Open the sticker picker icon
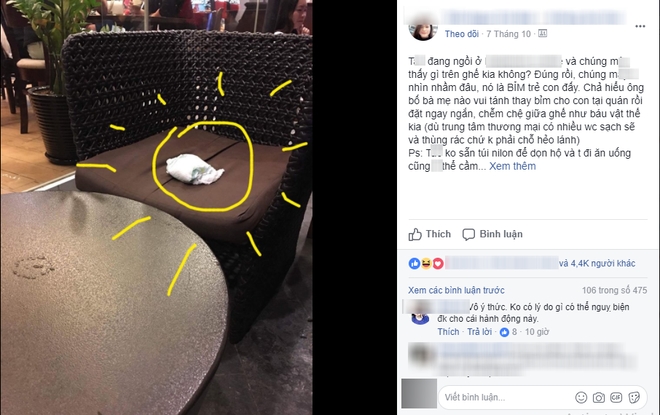The image size is (660, 415). (x=634, y=397)
